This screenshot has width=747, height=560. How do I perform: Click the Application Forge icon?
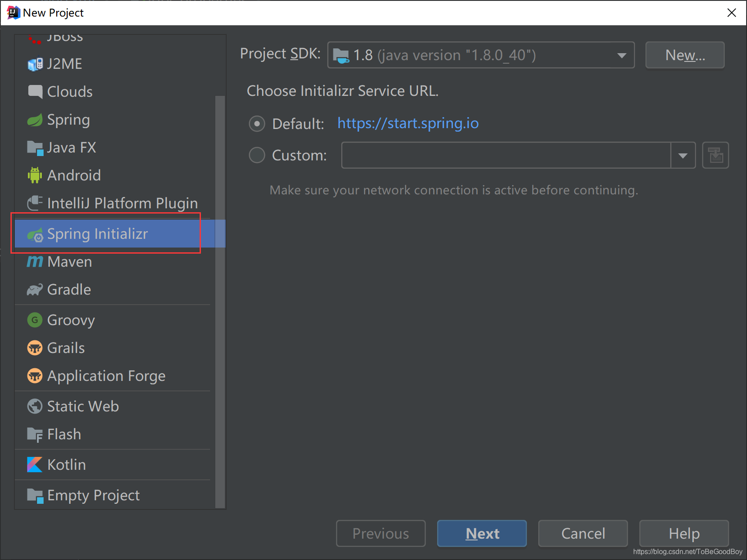coord(35,376)
